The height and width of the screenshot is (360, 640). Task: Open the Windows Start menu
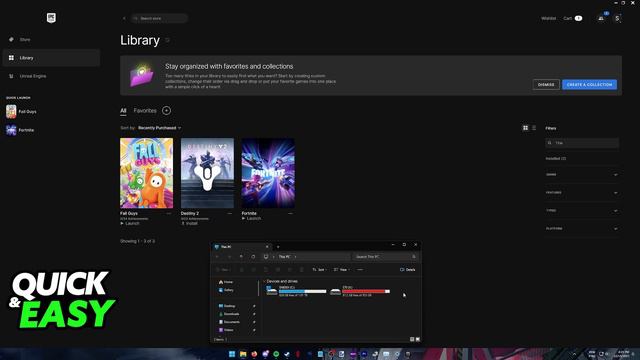point(232,354)
